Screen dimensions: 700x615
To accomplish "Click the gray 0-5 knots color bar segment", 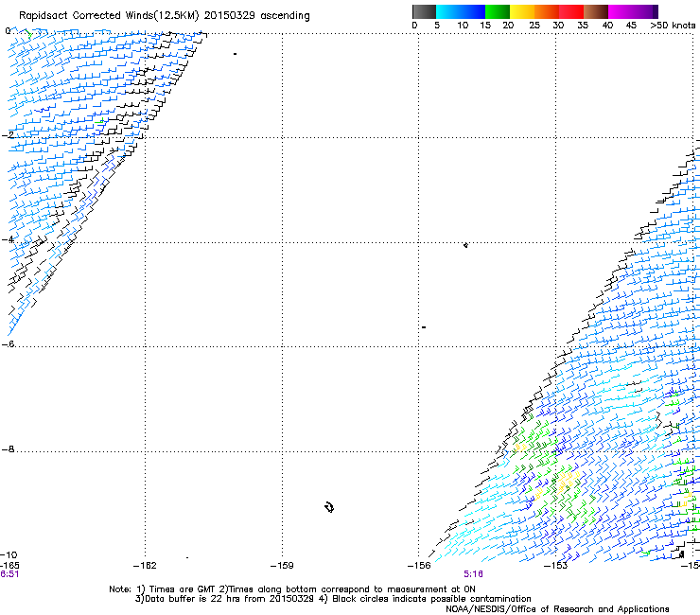I will [424, 11].
